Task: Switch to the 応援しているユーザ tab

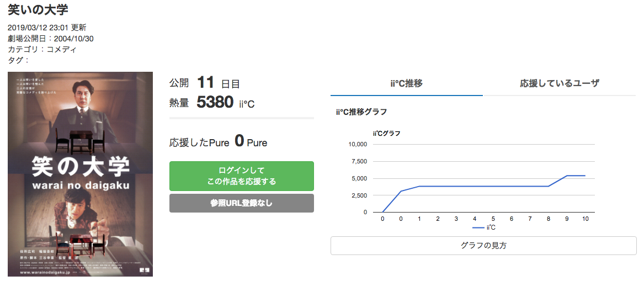Action: 559,83
